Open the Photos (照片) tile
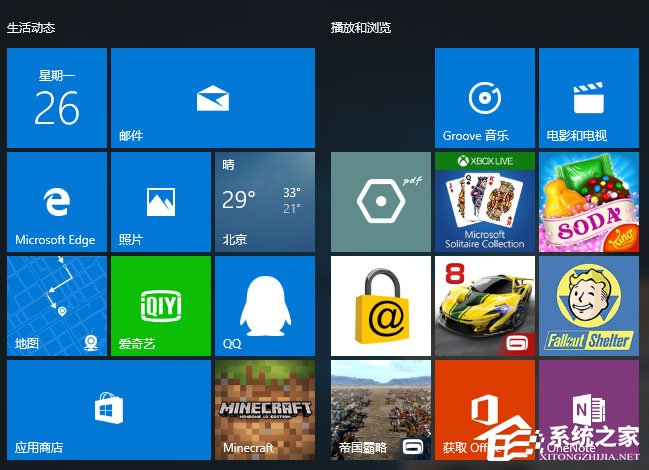Image resolution: width=649 pixels, height=470 pixels. [x=161, y=202]
